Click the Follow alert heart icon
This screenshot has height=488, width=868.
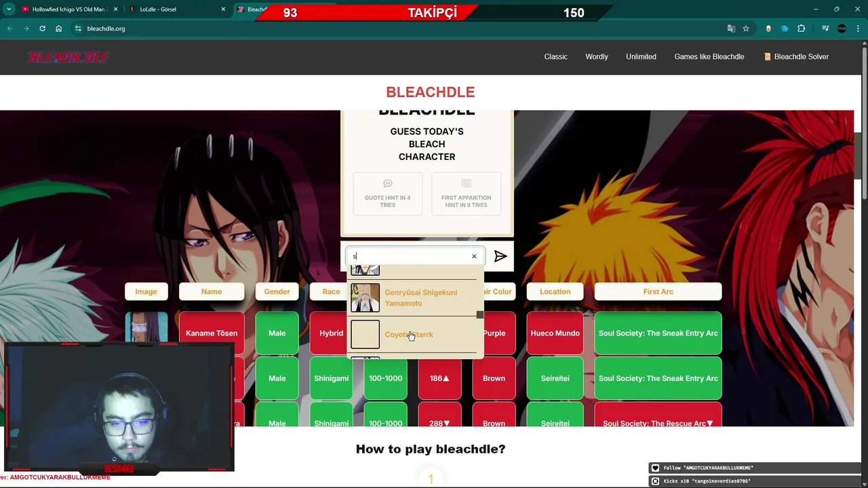[x=655, y=468]
